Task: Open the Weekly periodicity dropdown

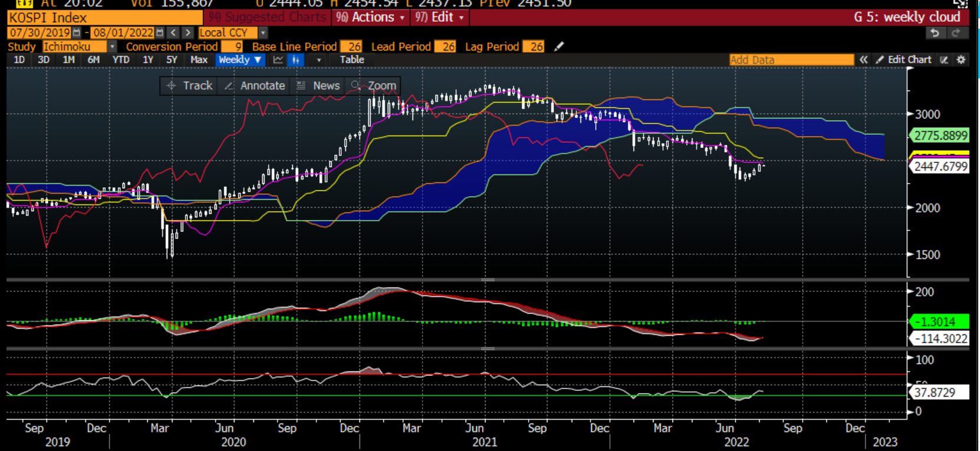Action: point(239,59)
